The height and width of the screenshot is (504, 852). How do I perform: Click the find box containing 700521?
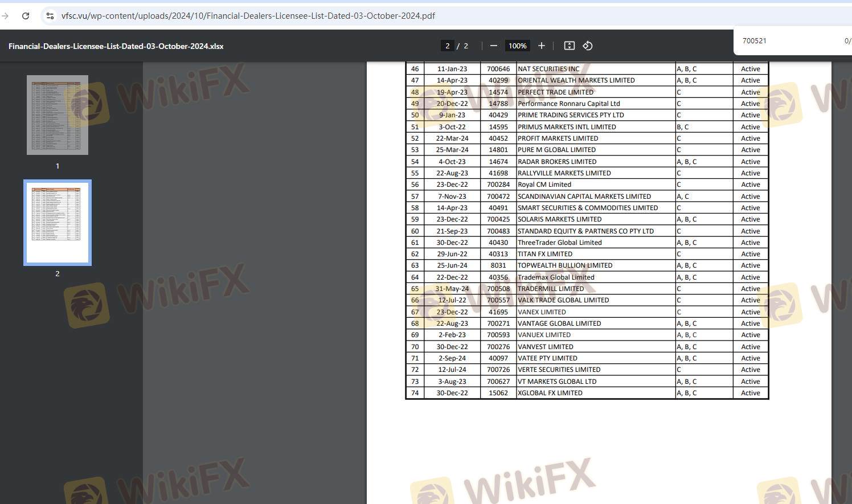pyautogui.click(x=786, y=41)
